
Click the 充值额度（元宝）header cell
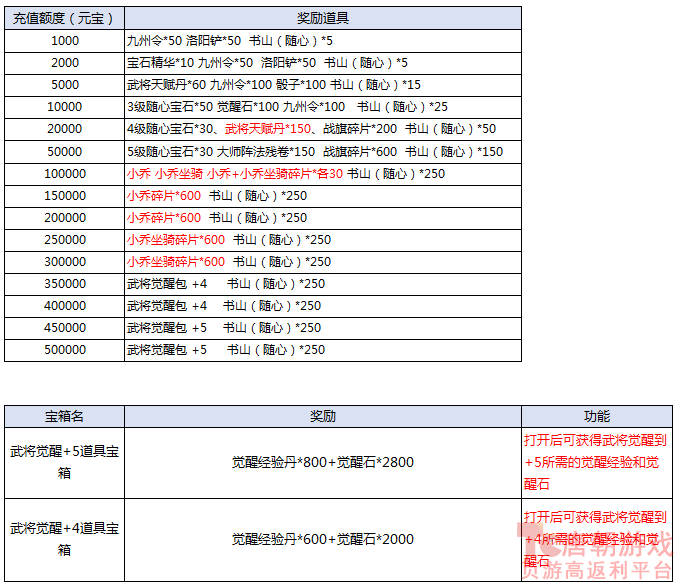tap(64, 18)
